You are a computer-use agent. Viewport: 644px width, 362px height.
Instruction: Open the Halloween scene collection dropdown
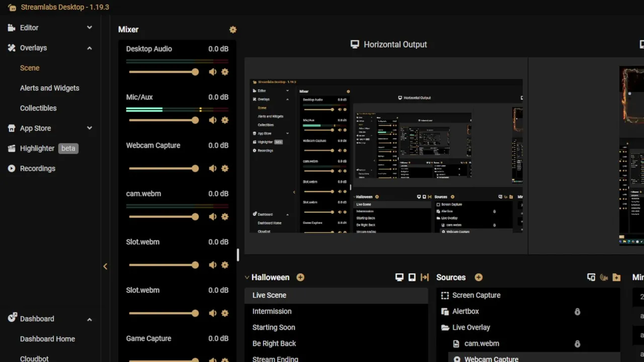(247, 277)
